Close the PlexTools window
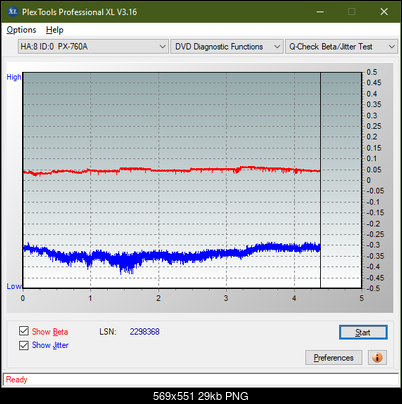 point(384,12)
